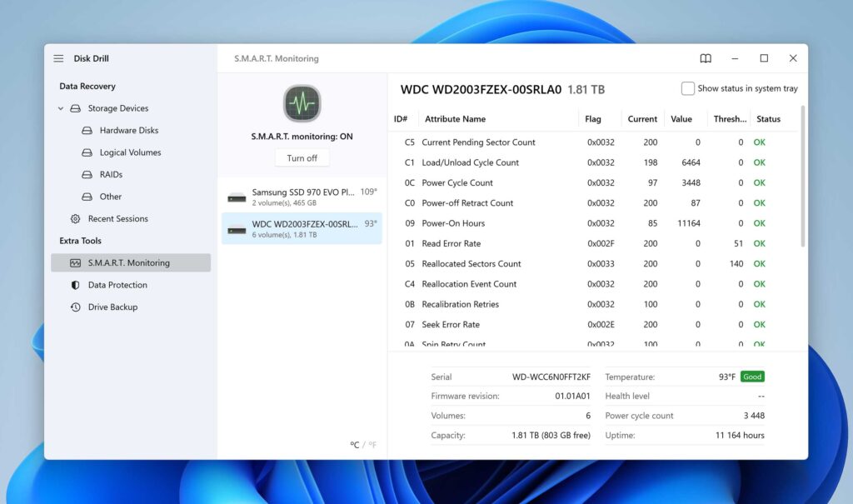Click the Logical Volumes drive icon
The image size is (853, 504).
point(86,152)
